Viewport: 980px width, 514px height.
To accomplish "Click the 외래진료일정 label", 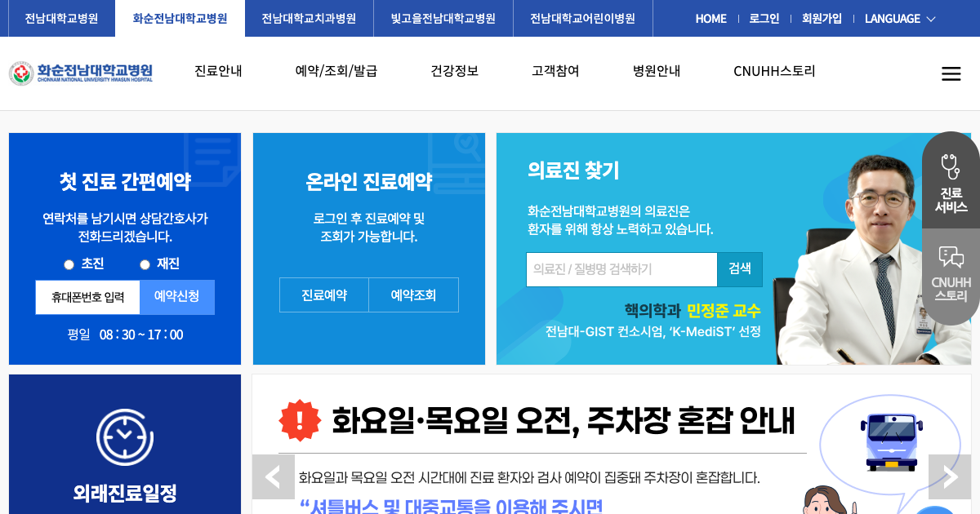I will (x=125, y=493).
